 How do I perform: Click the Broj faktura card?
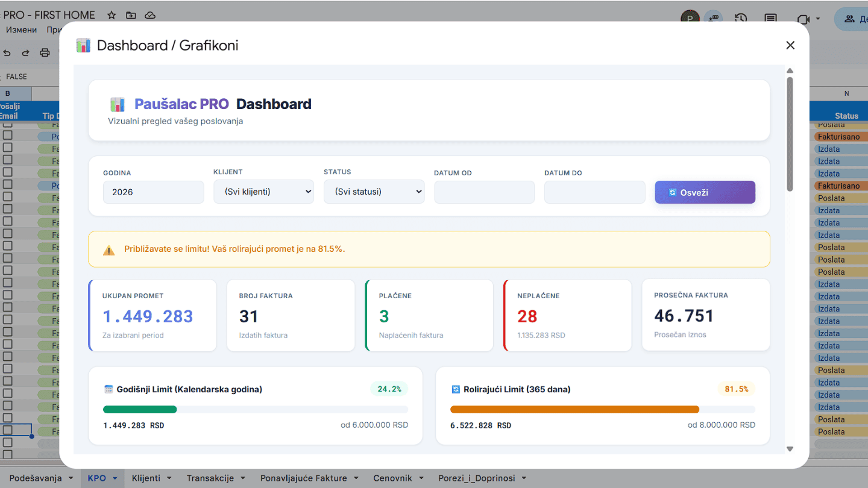[x=291, y=315]
